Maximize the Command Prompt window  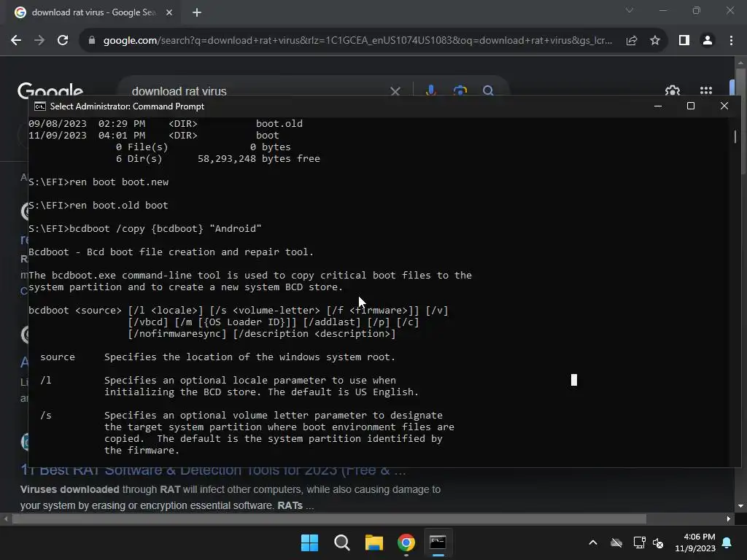click(x=691, y=106)
